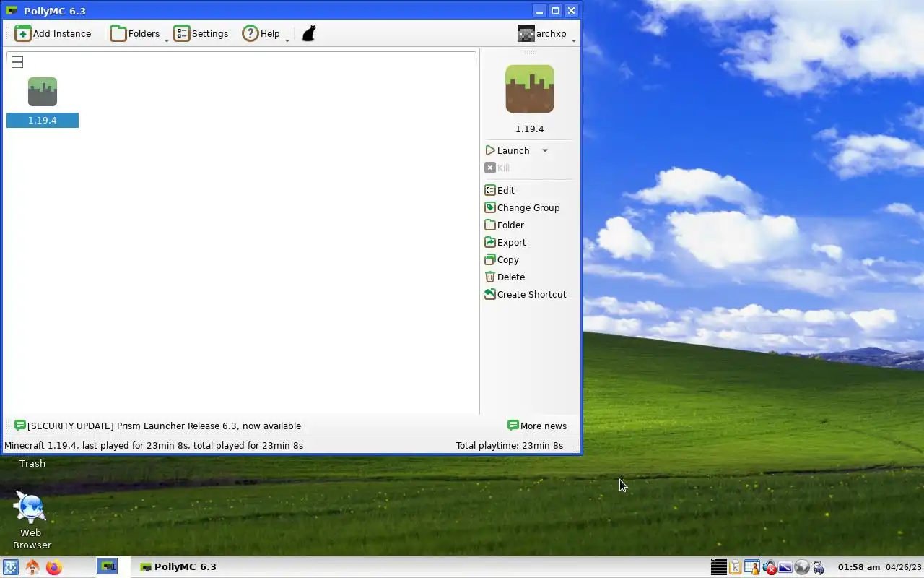Screen dimensions: 924x578
Task: Launch Firefox from the taskbar
Action: pyautogui.click(x=53, y=567)
